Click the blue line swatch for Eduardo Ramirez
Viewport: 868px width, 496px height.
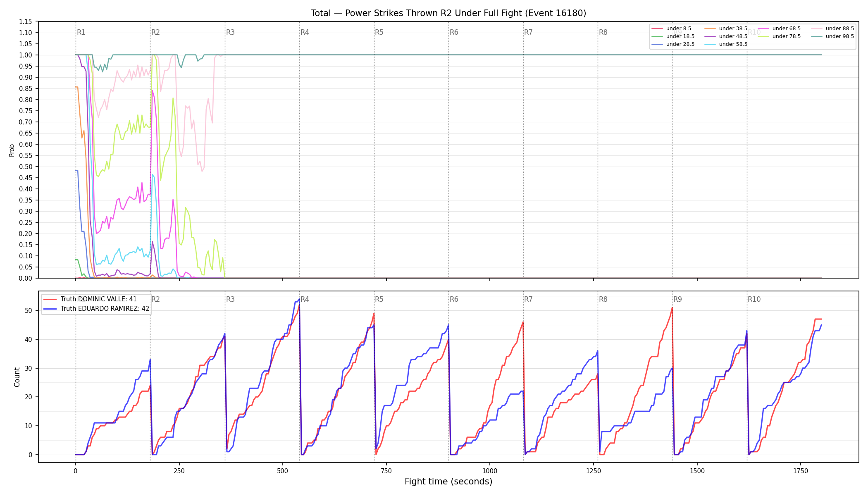click(x=50, y=309)
